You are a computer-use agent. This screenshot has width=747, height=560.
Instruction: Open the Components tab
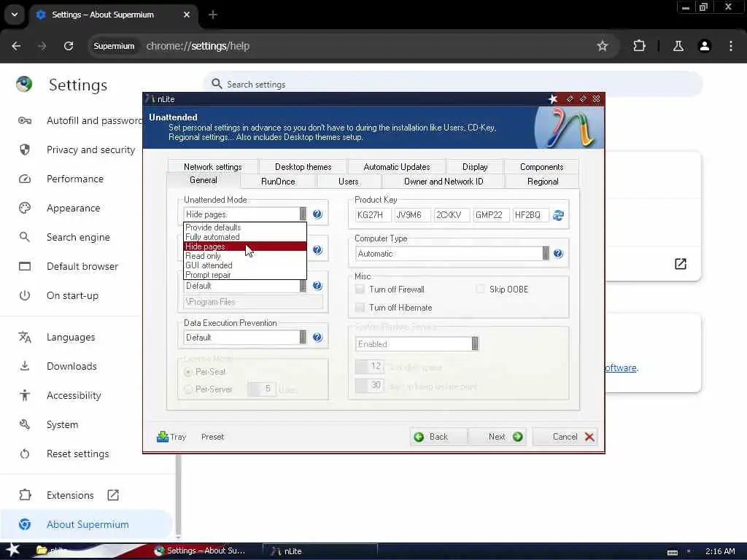pyautogui.click(x=541, y=167)
